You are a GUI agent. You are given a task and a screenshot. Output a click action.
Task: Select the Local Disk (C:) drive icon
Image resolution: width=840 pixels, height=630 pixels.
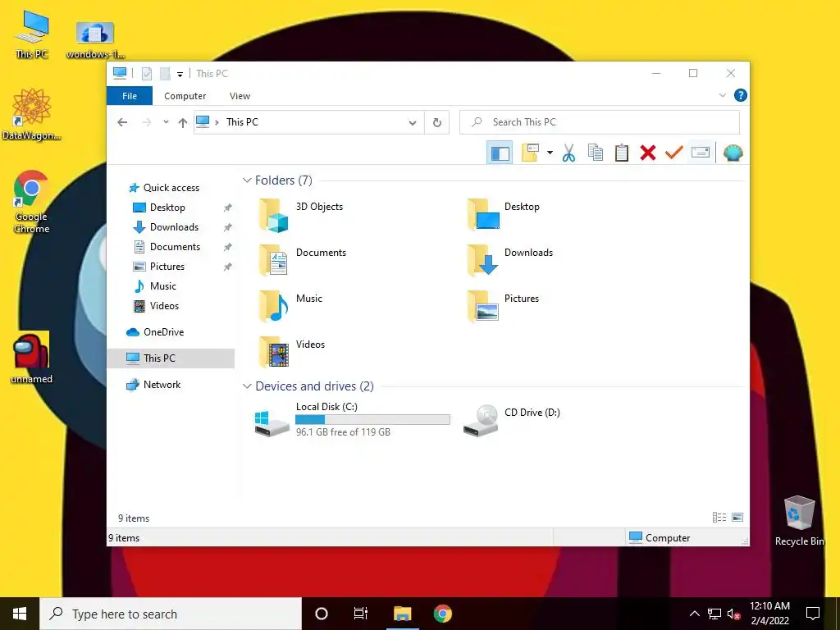272,423
